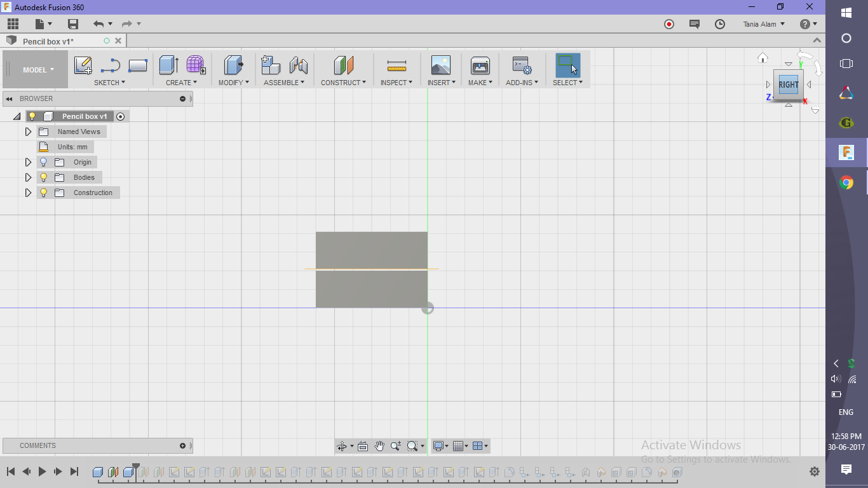Click the Save disk icon

pyautogui.click(x=73, y=24)
